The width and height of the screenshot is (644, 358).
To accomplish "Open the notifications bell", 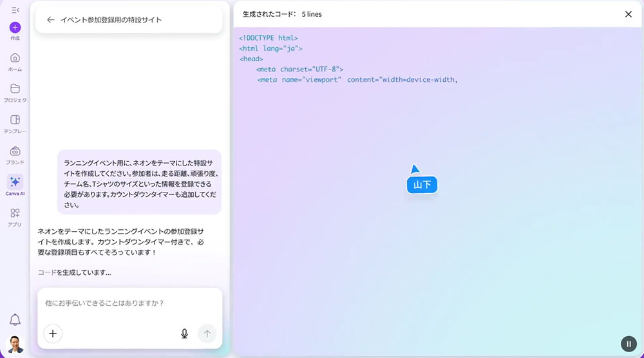I will tap(15, 320).
